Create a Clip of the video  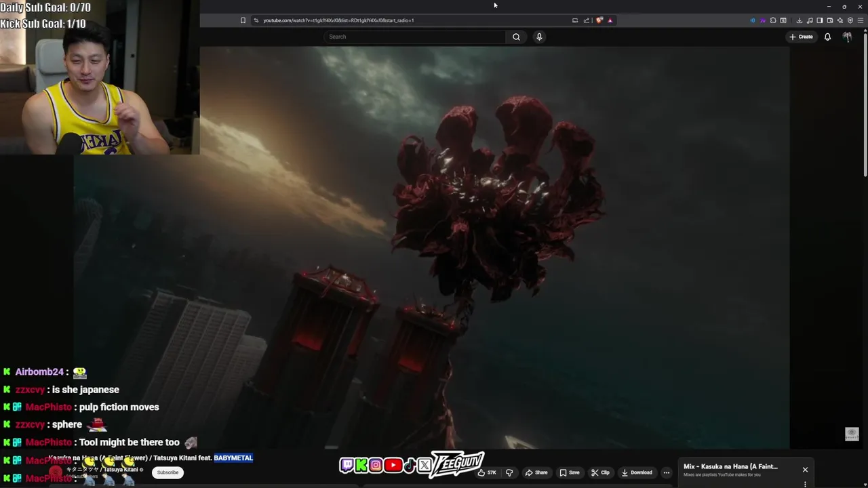click(x=600, y=472)
